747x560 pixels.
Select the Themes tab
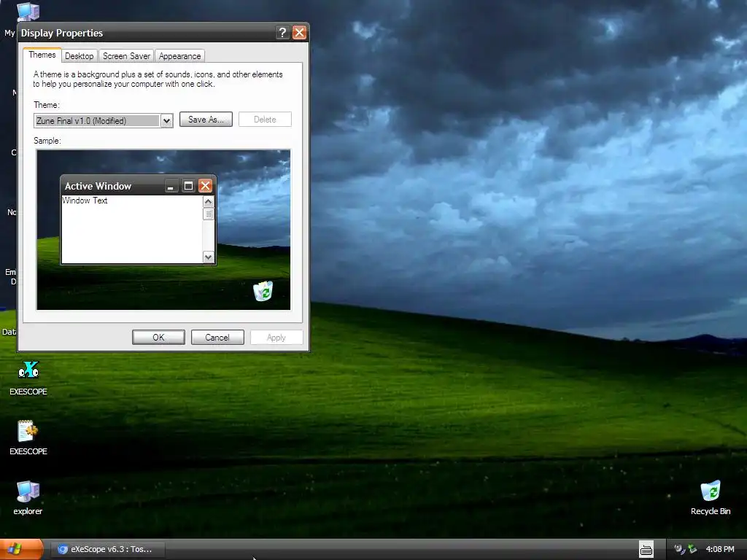[42, 55]
